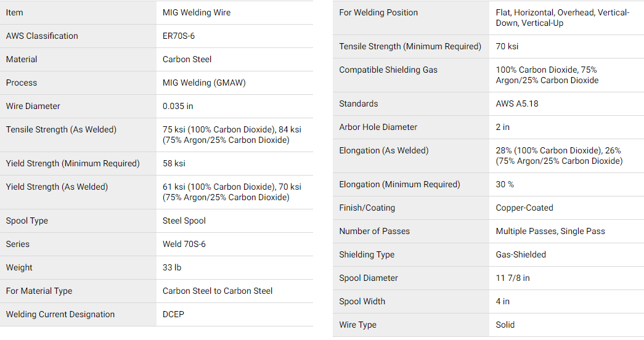
Task: Select the Carbon Steel material value
Action: point(187,60)
